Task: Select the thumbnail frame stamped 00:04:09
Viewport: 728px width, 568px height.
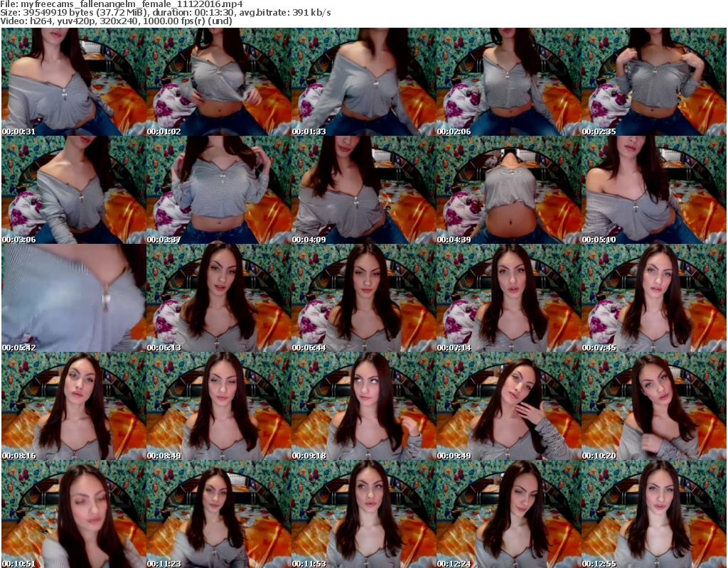Action: coord(363,190)
